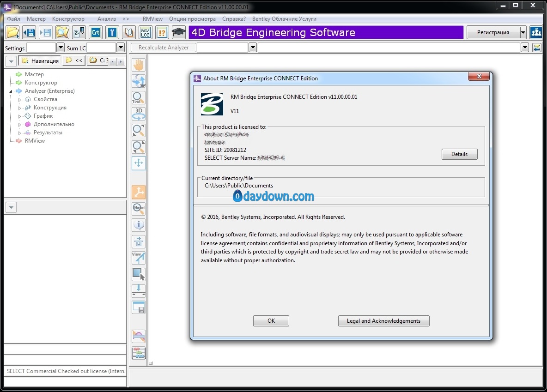
Task: Click the << folder tab
Action: pyautogui.click(x=74, y=60)
